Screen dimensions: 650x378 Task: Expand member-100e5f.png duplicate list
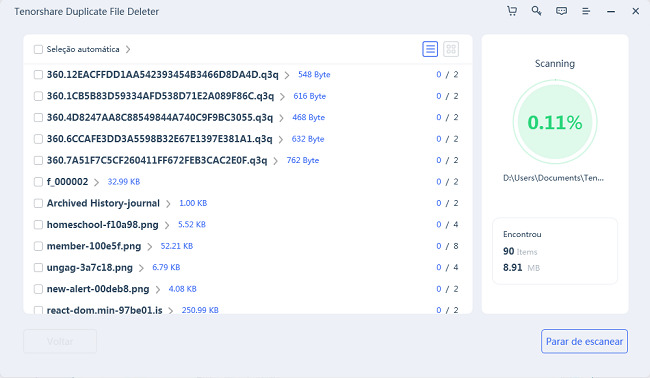[x=150, y=247]
